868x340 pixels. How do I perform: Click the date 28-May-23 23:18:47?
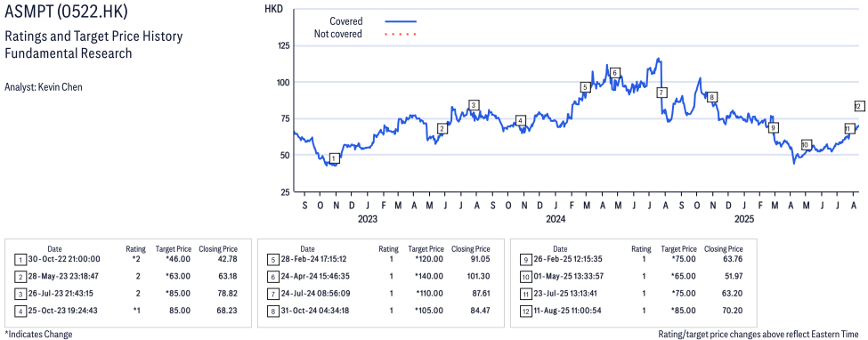point(64,276)
